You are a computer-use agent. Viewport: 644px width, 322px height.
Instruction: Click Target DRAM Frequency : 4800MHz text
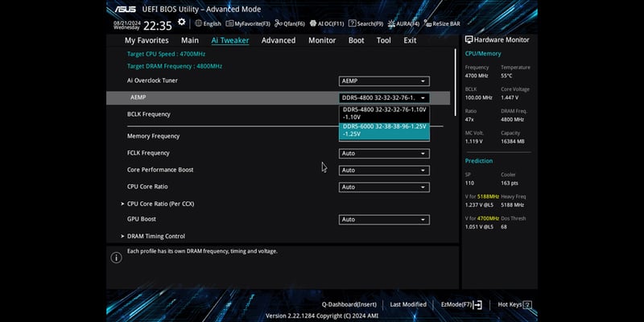(x=175, y=66)
